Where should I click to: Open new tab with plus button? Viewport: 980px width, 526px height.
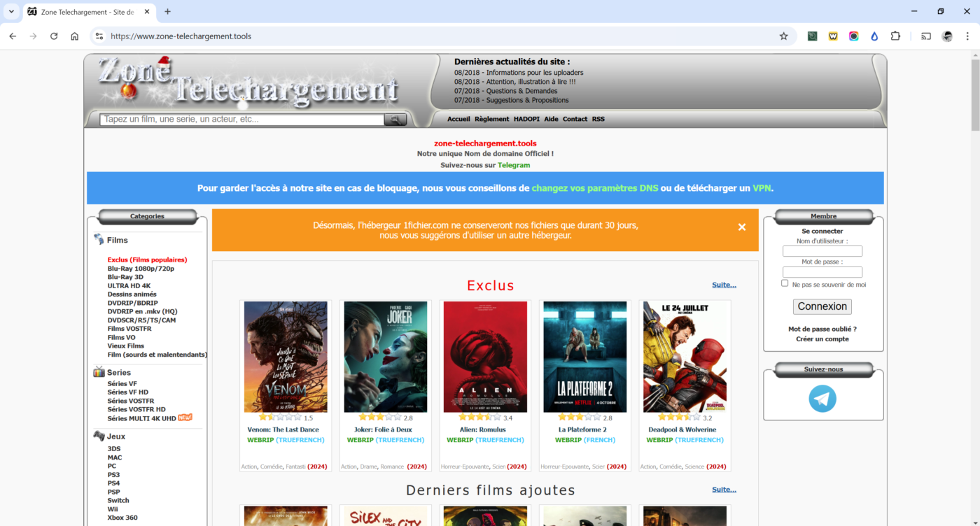click(167, 12)
